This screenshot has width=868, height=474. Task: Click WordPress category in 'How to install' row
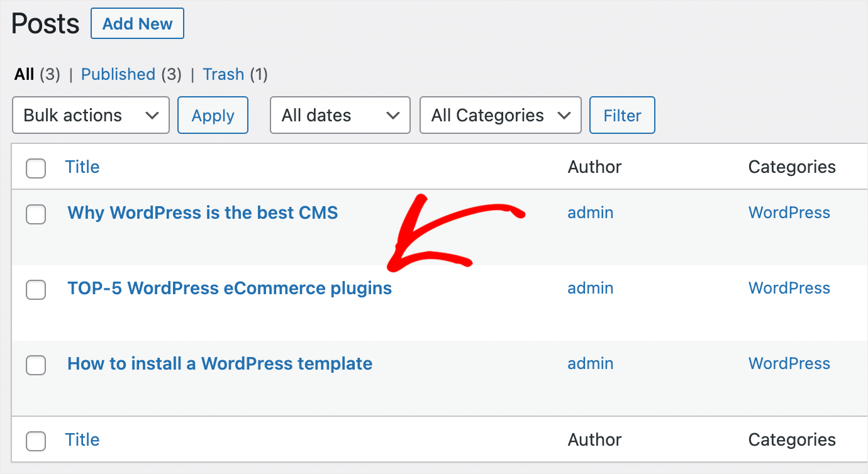789,363
